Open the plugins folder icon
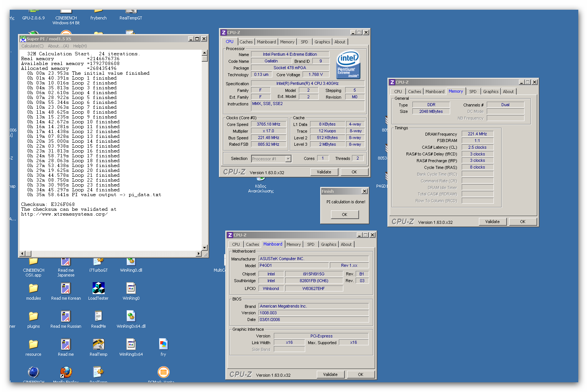Viewport: 588px width, 392px height. tap(33, 316)
